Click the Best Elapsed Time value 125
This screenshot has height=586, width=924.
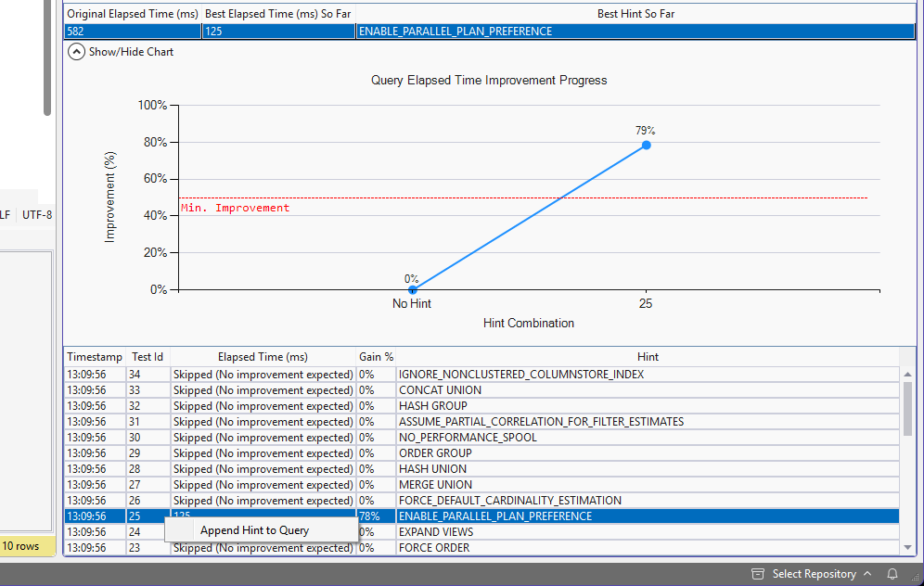[278, 32]
